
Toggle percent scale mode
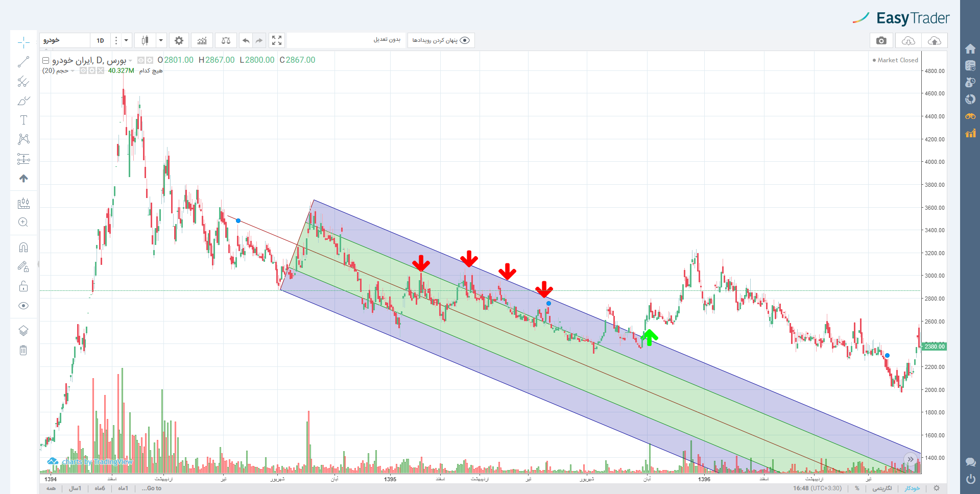pyautogui.click(x=857, y=488)
